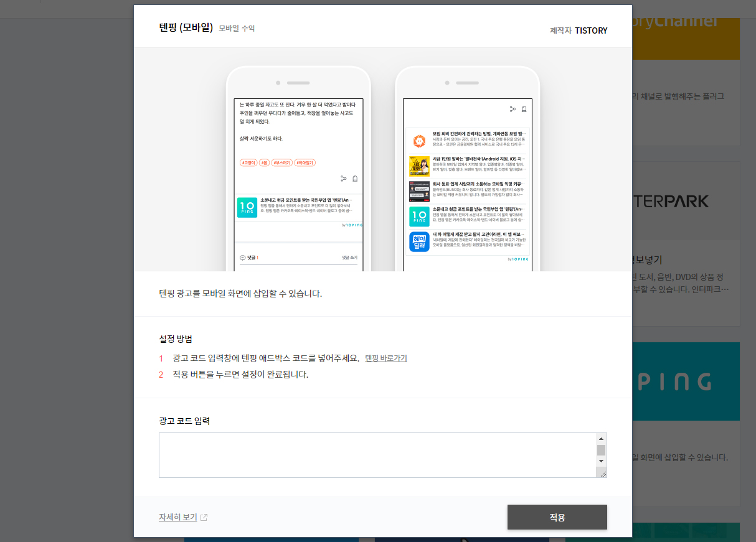Click the bell icon in left phone preview
Viewport: 756px width, 542px height.
tap(355, 179)
